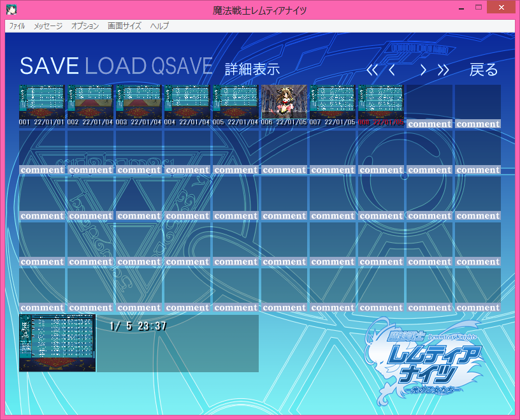
Task: Open the メッセージ menu
Action: point(48,26)
